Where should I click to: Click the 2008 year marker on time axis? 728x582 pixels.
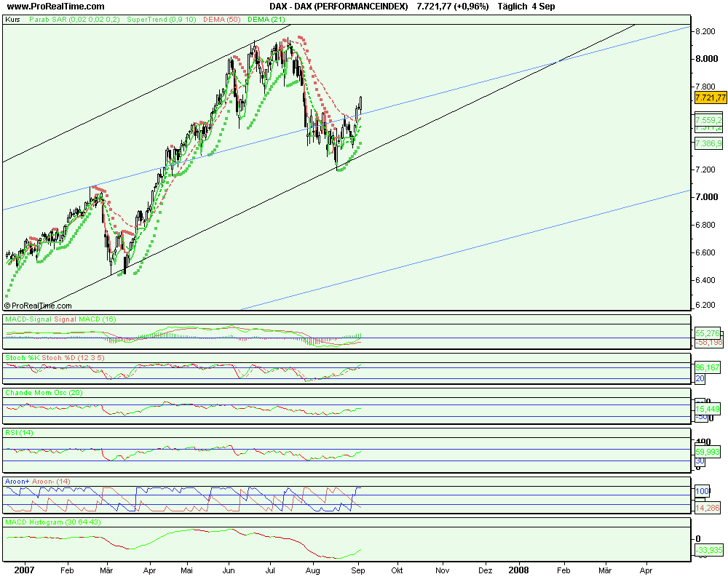[x=518, y=570]
